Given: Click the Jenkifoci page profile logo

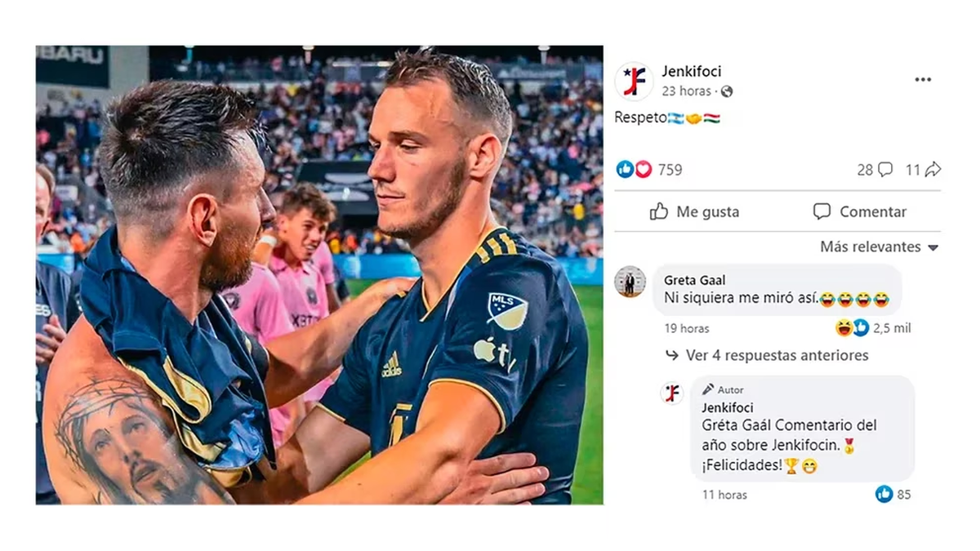Looking at the screenshot, I should (634, 81).
